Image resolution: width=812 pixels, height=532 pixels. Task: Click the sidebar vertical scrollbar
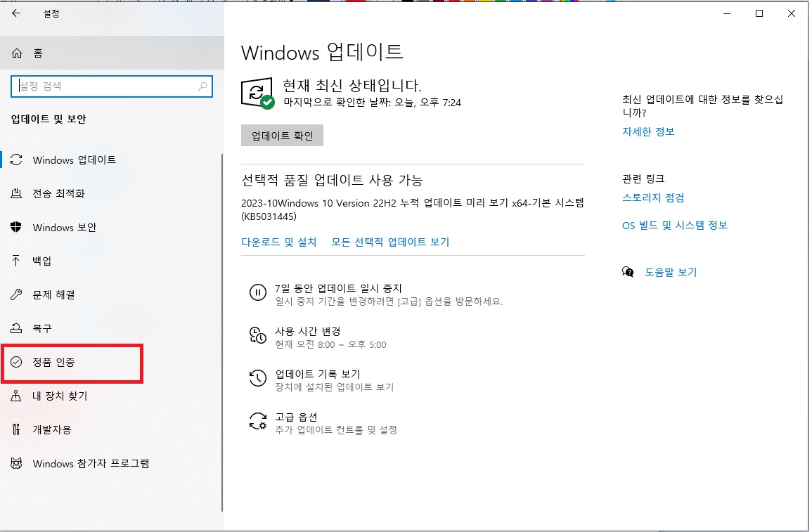coord(222,332)
